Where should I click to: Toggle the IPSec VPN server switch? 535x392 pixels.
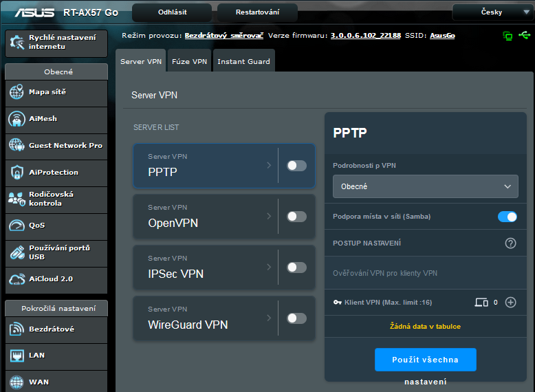296,268
